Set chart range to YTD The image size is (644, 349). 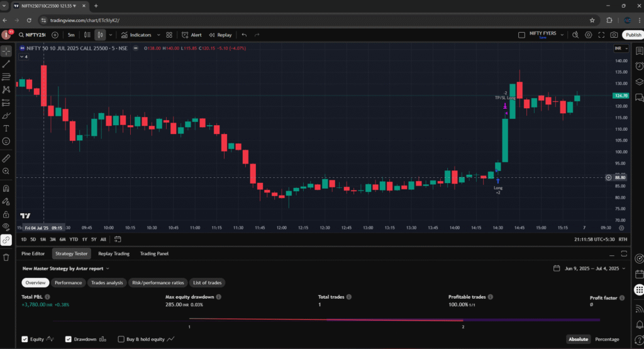[x=74, y=240]
